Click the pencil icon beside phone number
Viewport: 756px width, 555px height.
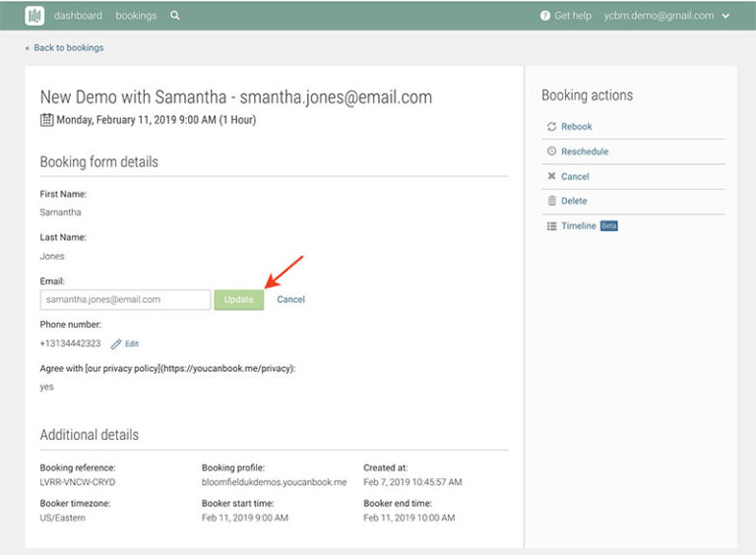coord(116,343)
